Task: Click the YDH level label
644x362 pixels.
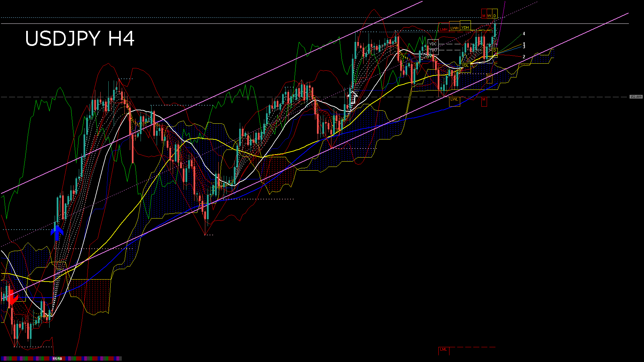Action: tap(465, 27)
